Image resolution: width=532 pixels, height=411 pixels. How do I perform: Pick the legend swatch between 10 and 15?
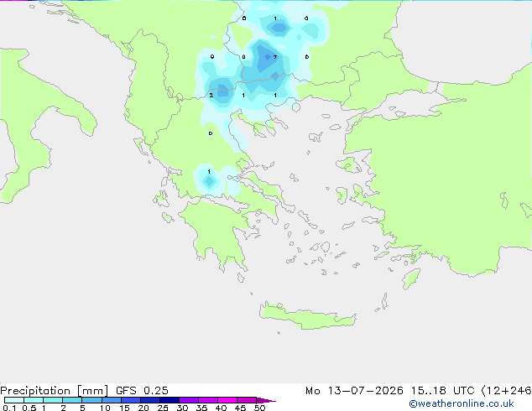(x=111, y=400)
